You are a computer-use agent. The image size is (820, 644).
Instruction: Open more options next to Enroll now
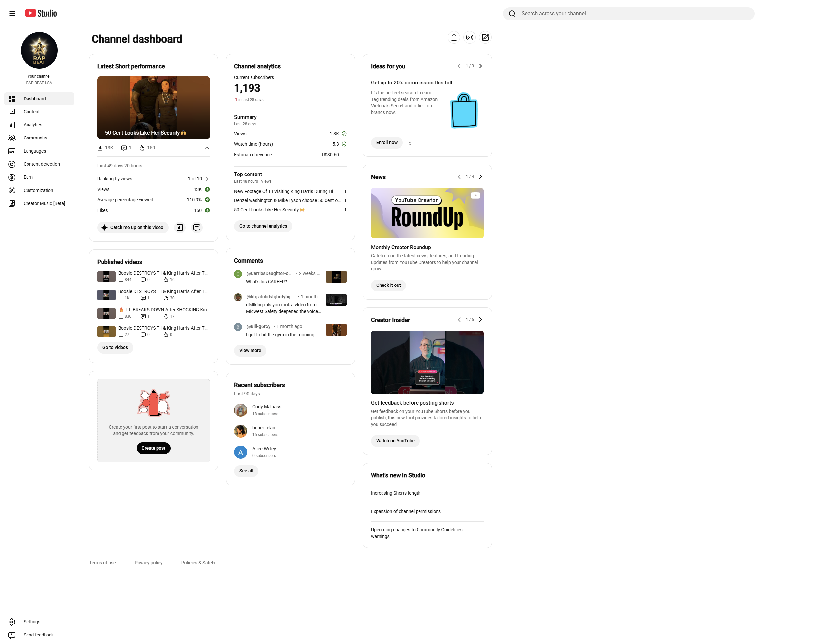click(x=410, y=142)
